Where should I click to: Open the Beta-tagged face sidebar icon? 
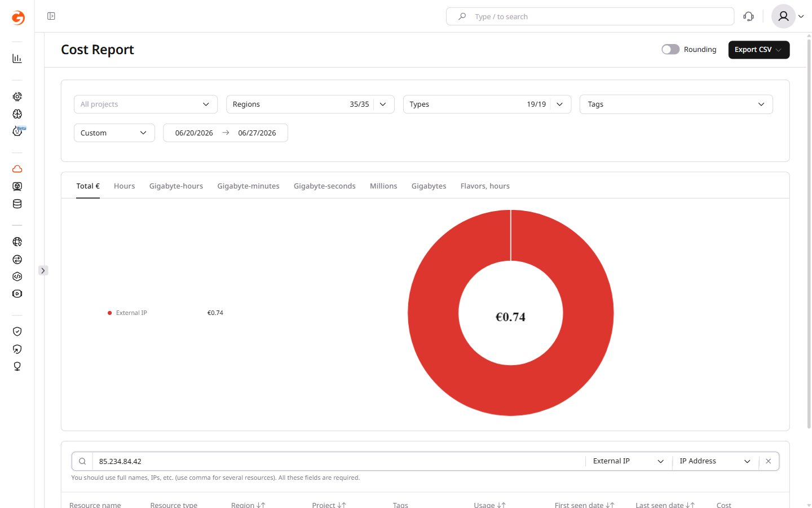click(18, 131)
